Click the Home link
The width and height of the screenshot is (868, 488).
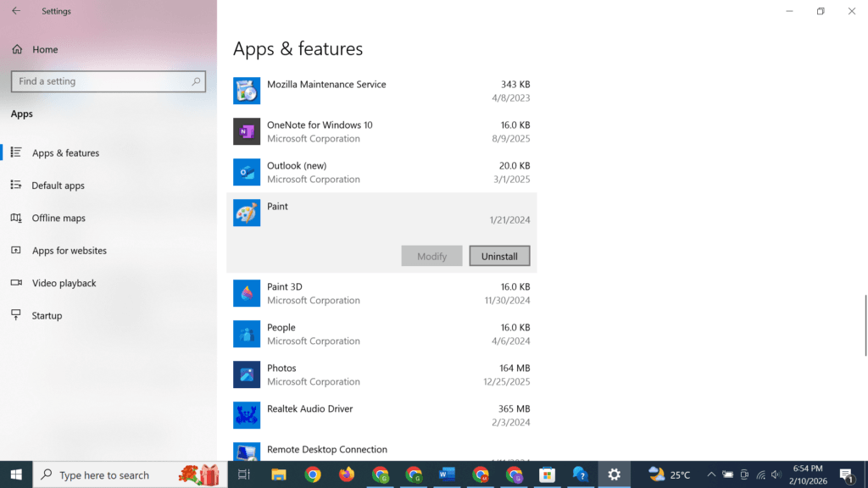40,49
